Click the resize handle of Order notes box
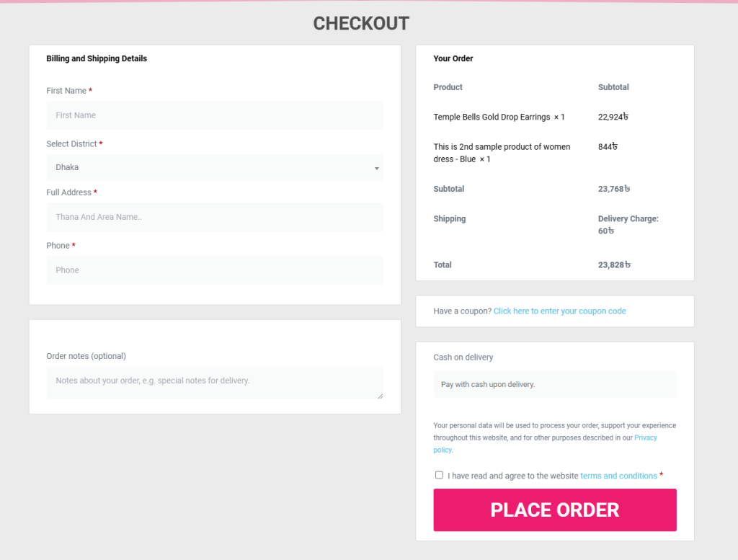 380,396
